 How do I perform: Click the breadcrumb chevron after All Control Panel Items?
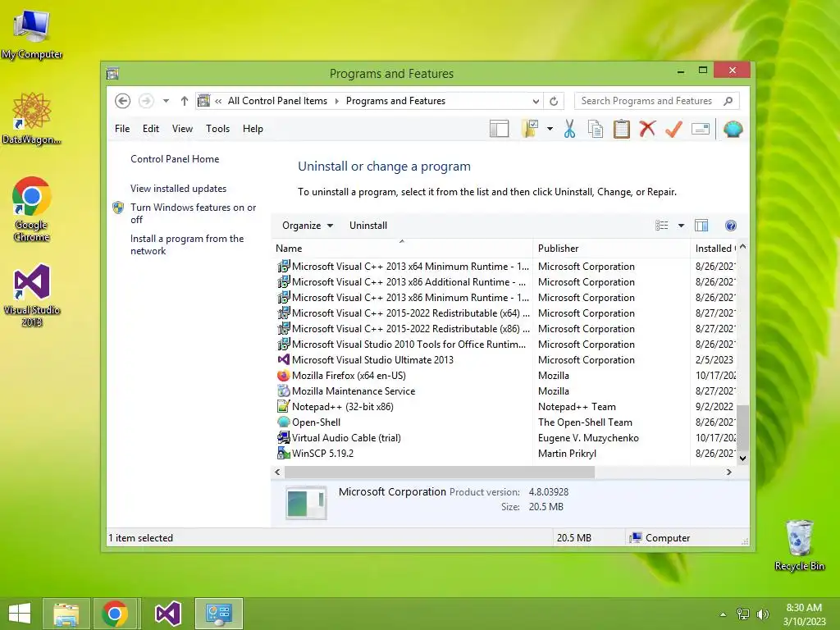coord(337,101)
